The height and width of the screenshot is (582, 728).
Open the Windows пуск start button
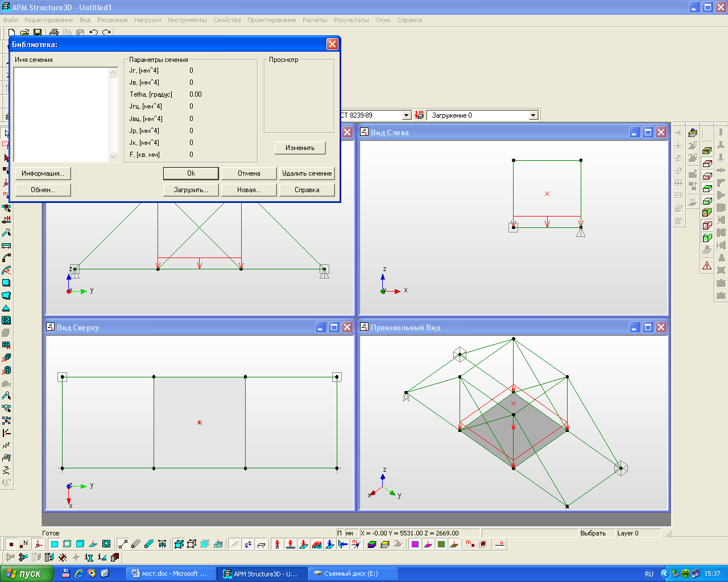tap(27, 573)
